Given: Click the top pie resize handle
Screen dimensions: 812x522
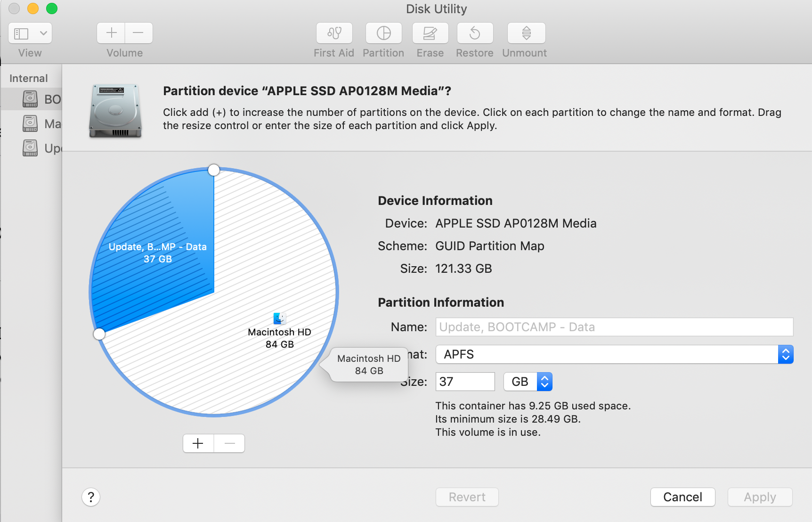Looking at the screenshot, I should coord(214,170).
